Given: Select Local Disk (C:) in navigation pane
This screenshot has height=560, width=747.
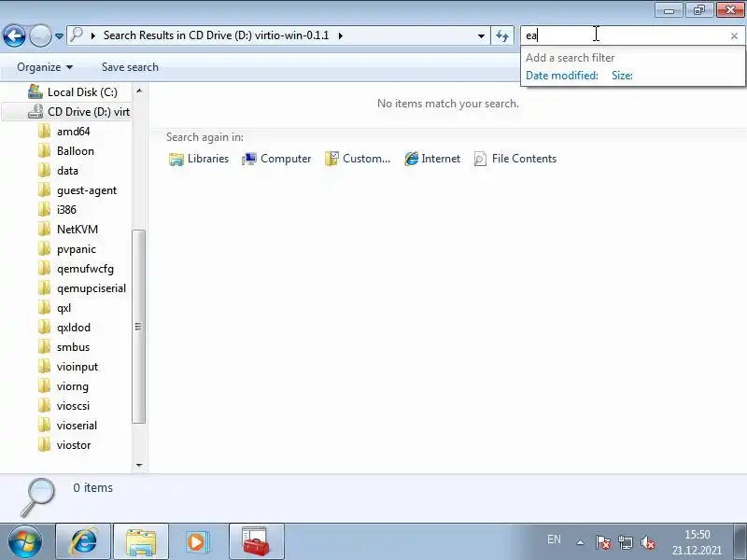Looking at the screenshot, I should click(82, 91).
